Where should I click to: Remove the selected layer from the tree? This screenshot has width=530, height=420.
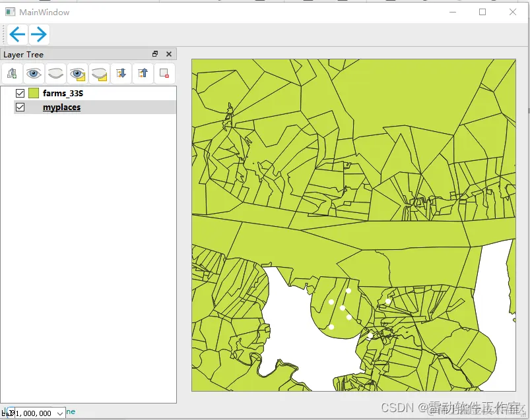point(164,73)
